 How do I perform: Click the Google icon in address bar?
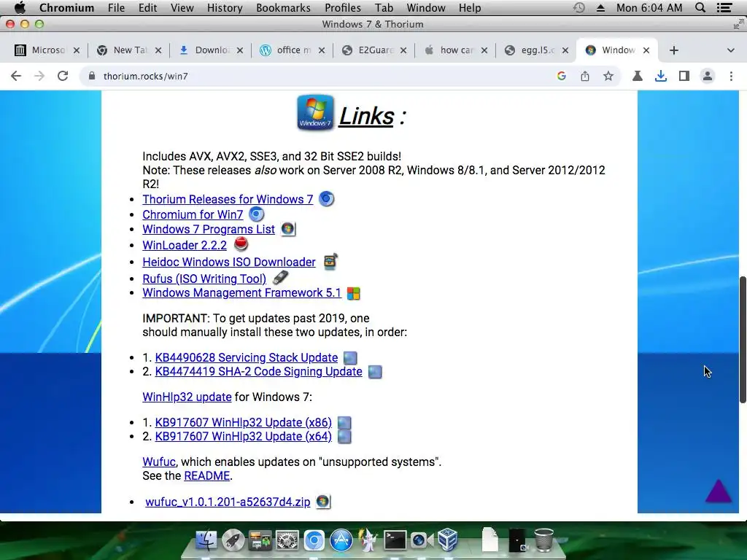562,76
